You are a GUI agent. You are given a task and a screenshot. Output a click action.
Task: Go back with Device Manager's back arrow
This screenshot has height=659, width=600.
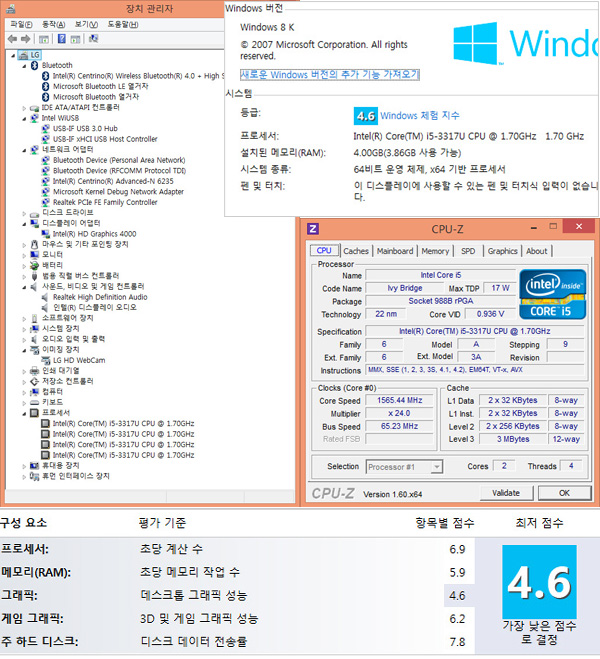(12, 39)
